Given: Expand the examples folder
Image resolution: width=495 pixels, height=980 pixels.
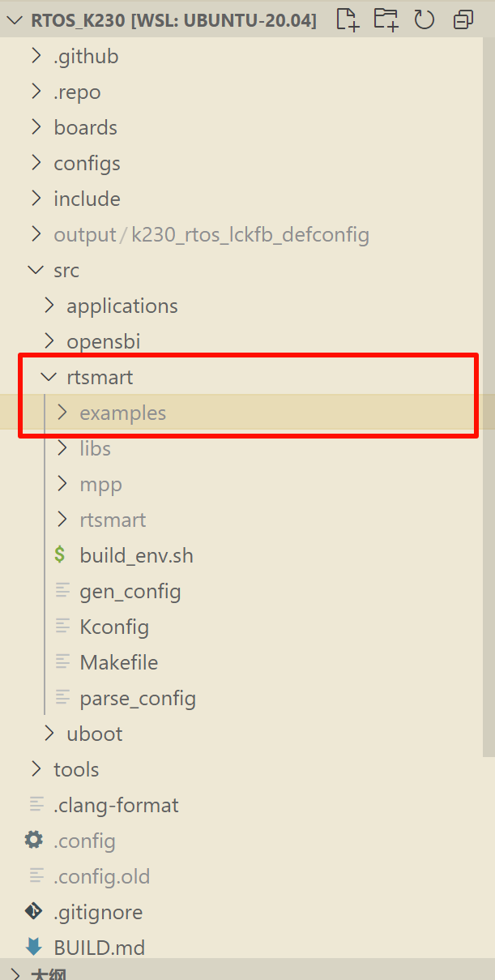Looking at the screenshot, I should 122,413.
